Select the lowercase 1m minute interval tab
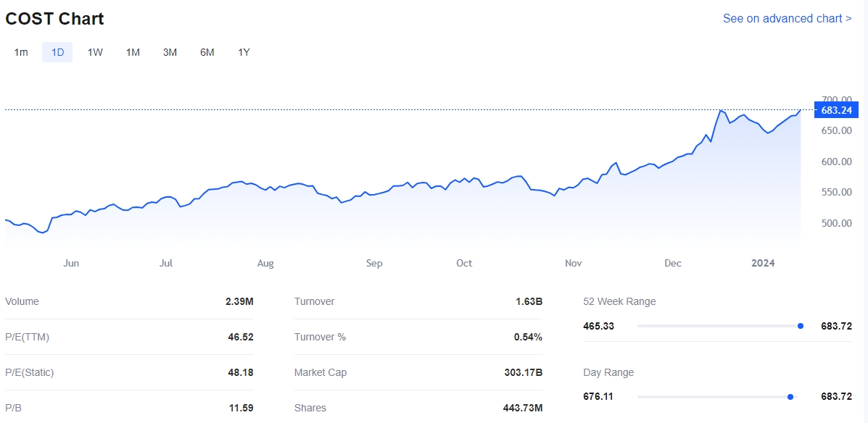Viewport: 868px width, 423px height. 21,52
